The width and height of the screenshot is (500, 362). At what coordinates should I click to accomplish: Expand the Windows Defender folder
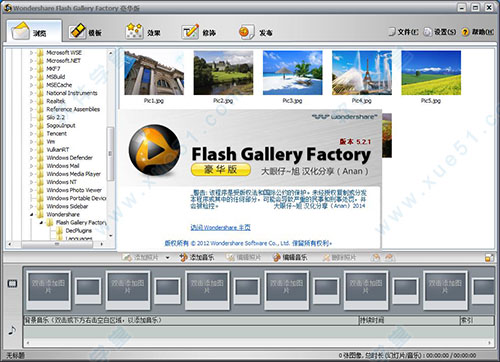pyautogui.click(x=31, y=158)
